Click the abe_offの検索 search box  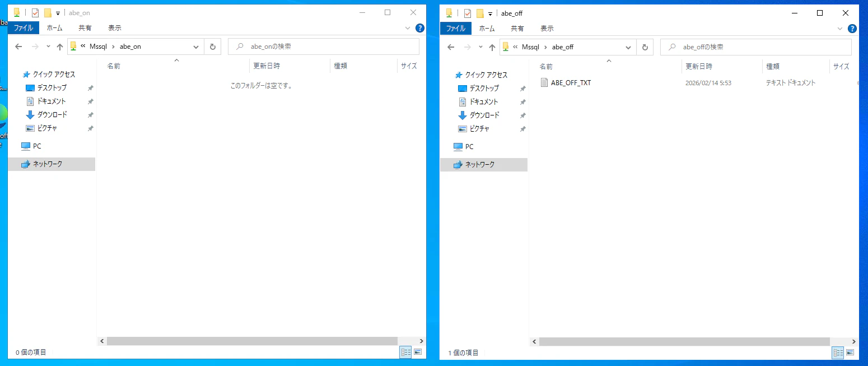tap(756, 47)
